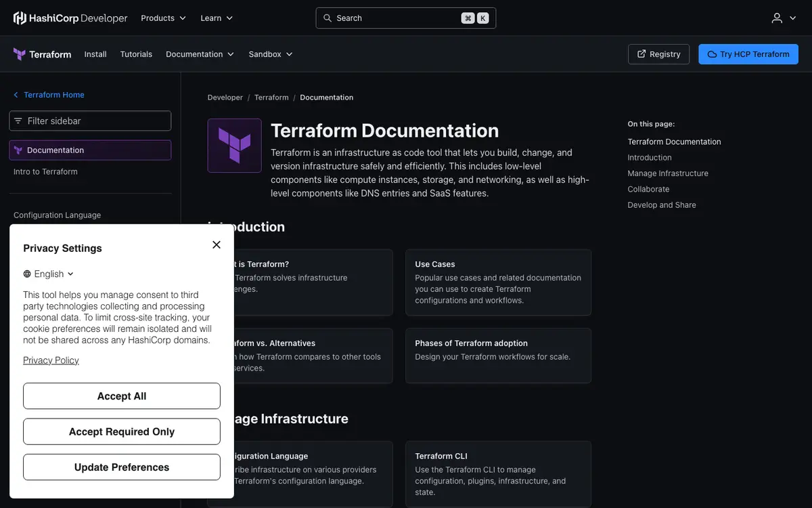Click the K keyboard shortcut badge

[483, 18]
